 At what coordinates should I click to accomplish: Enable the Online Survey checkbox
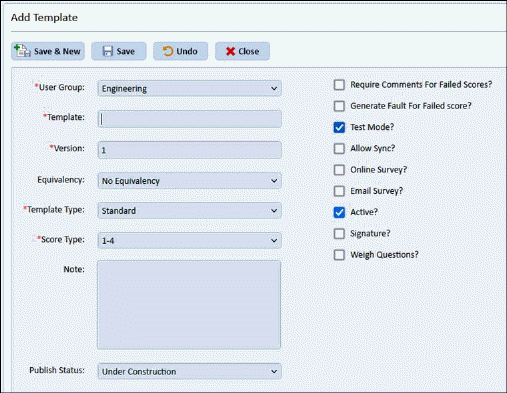(x=339, y=170)
